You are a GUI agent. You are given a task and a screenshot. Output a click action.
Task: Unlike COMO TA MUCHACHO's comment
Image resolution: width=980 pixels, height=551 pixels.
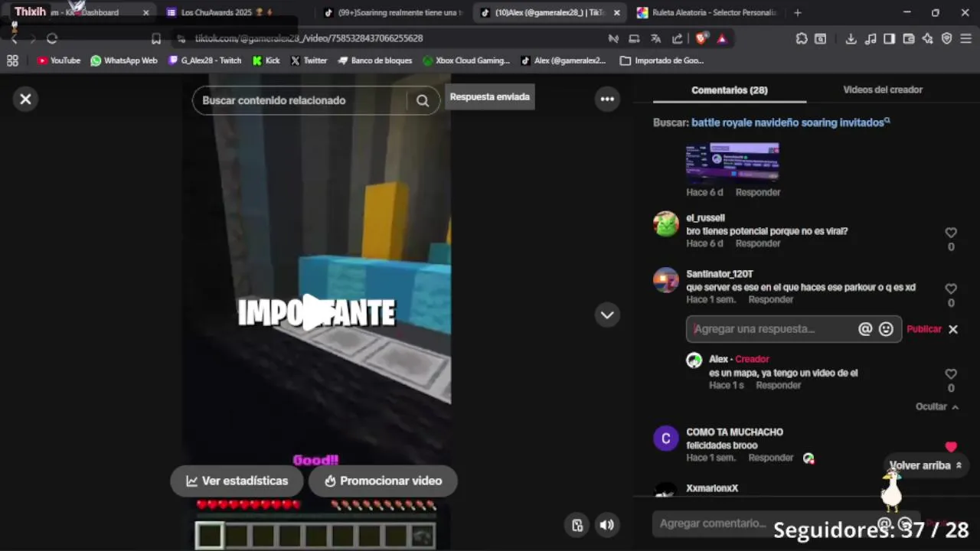click(951, 447)
